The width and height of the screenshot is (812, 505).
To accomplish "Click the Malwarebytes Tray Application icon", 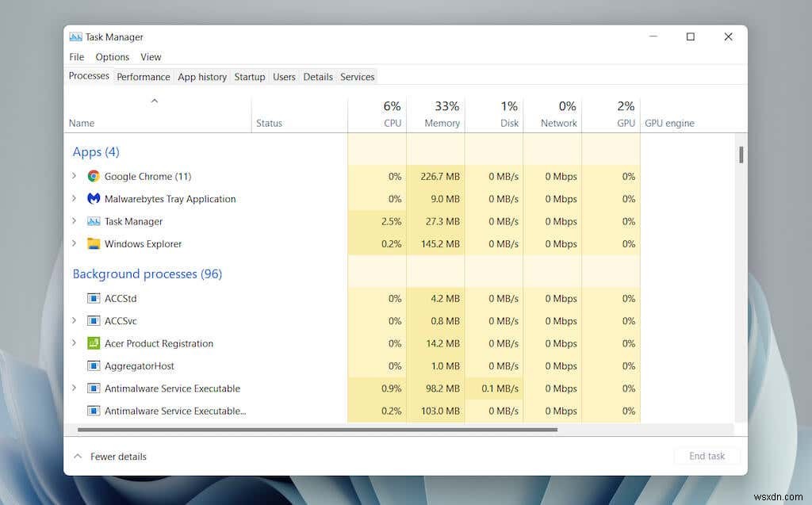I will coord(93,199).
